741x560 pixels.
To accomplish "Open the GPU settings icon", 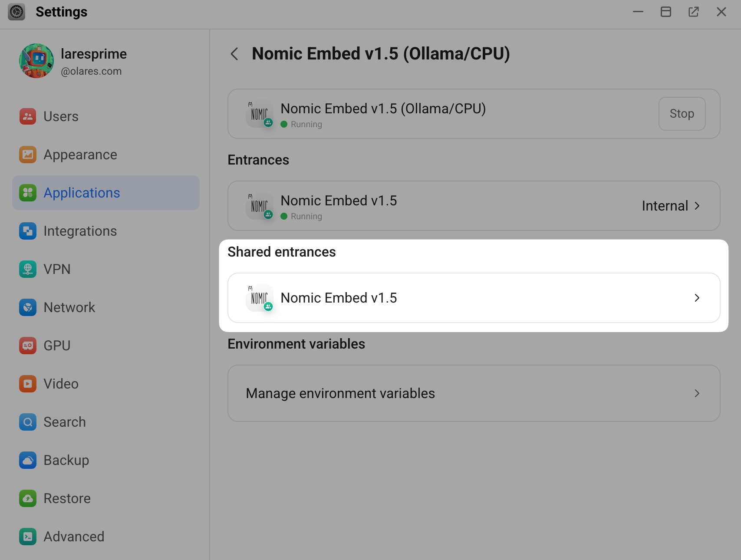I will coord(27,346).
